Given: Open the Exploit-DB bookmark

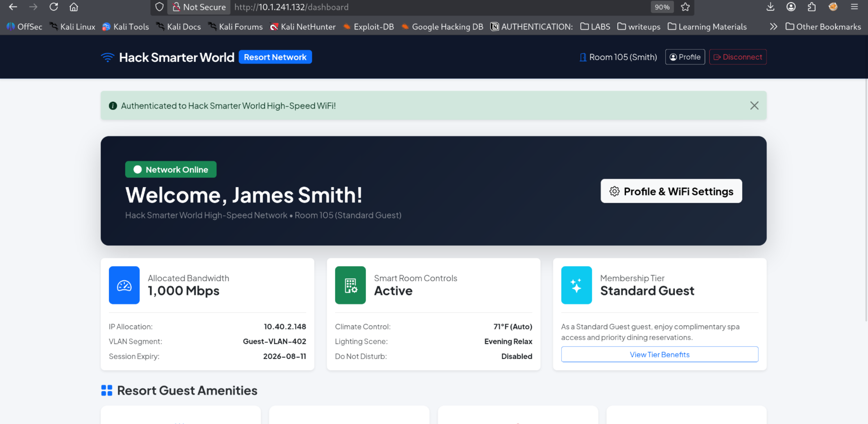Looking at the screenshot, I should (x=368, y=27).
